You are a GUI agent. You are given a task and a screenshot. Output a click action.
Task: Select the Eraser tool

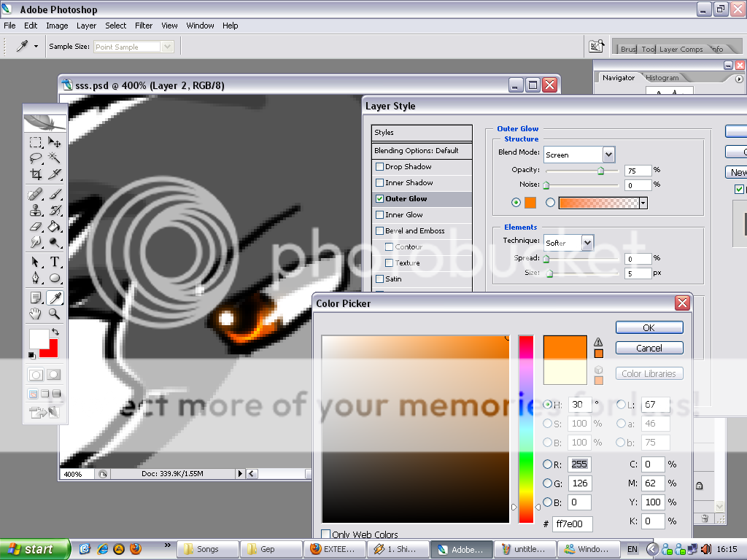click(x=35, y=227)
